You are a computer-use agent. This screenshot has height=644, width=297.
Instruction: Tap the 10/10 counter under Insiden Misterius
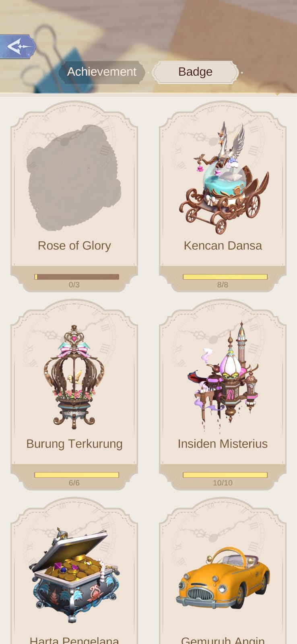click(x=223, y=483)
